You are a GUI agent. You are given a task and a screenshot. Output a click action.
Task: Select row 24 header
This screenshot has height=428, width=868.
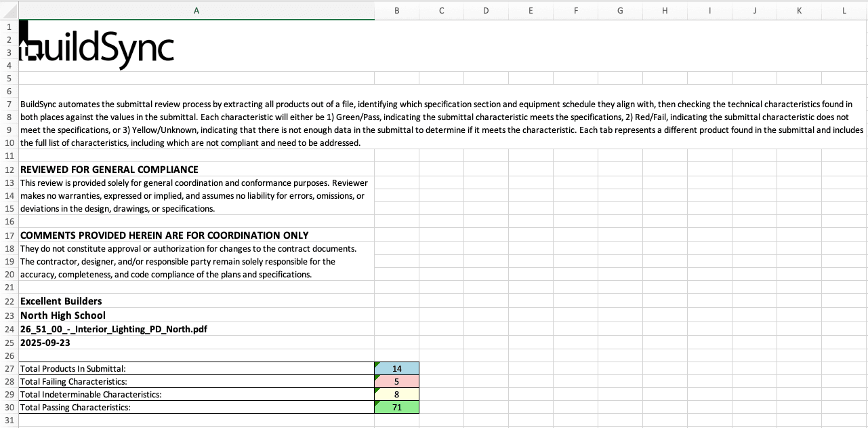pos(9,329)
